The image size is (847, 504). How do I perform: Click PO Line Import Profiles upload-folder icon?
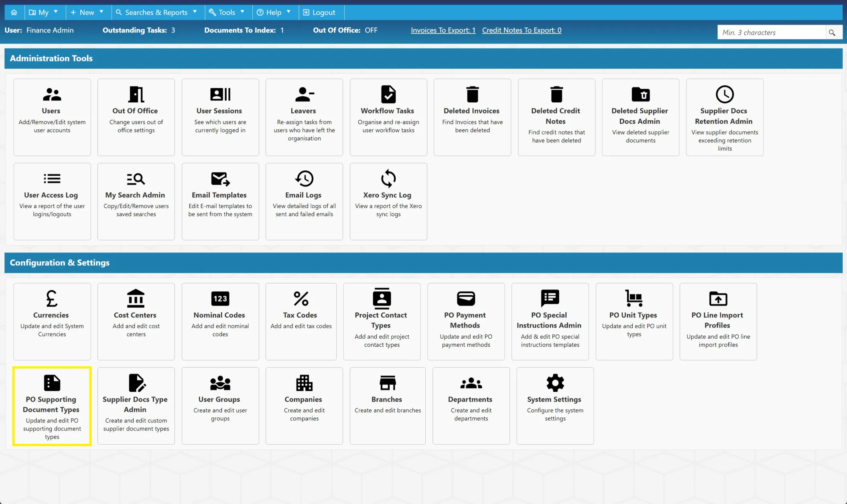point(718,299)
